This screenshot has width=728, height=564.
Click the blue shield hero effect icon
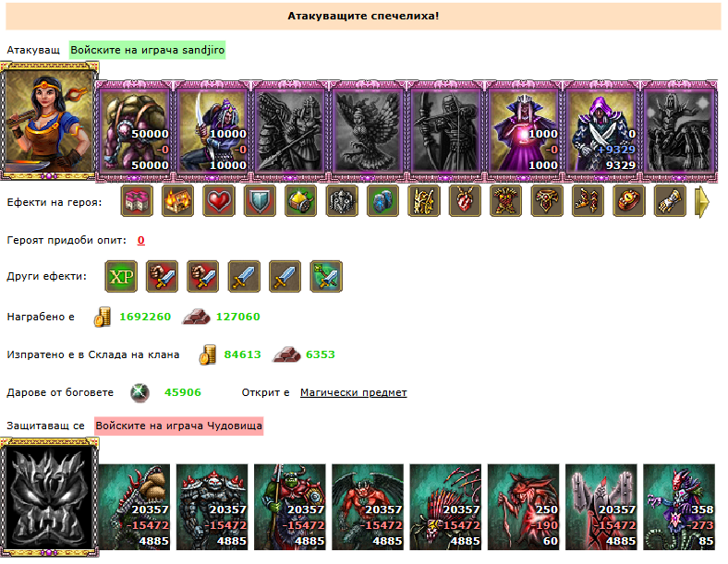point(260,201)
